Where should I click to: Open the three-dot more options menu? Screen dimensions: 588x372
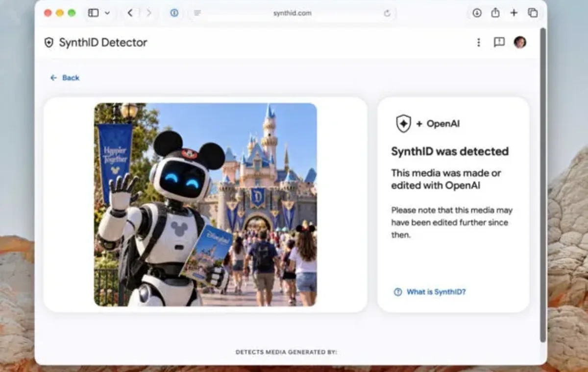click(479, 43)
